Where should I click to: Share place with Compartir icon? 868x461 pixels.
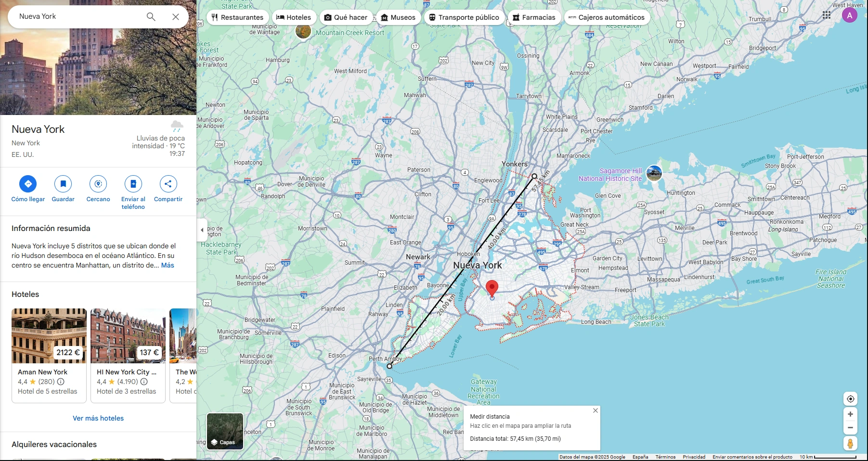tap(168, 184)
